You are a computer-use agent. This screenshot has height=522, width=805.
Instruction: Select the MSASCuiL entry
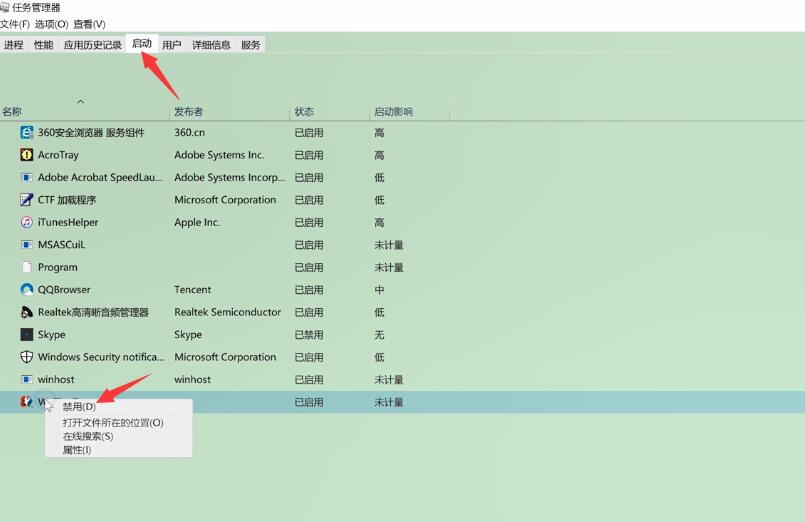pyautogui.click(x=62, y=244)
